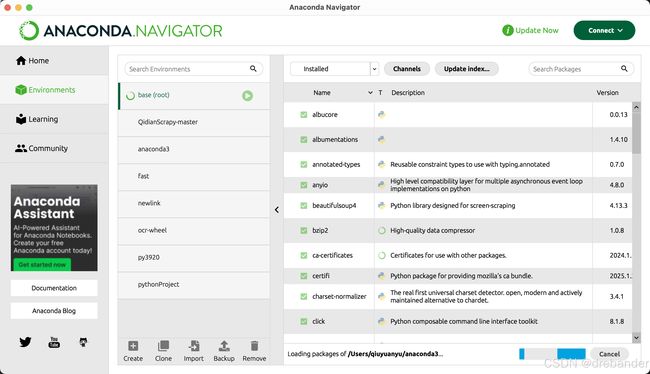The width and height of the screenshot is (650, 374).
Task: Toggle the albumentations package checkbox
Action: pyautogui.click(x=303, y=140)
